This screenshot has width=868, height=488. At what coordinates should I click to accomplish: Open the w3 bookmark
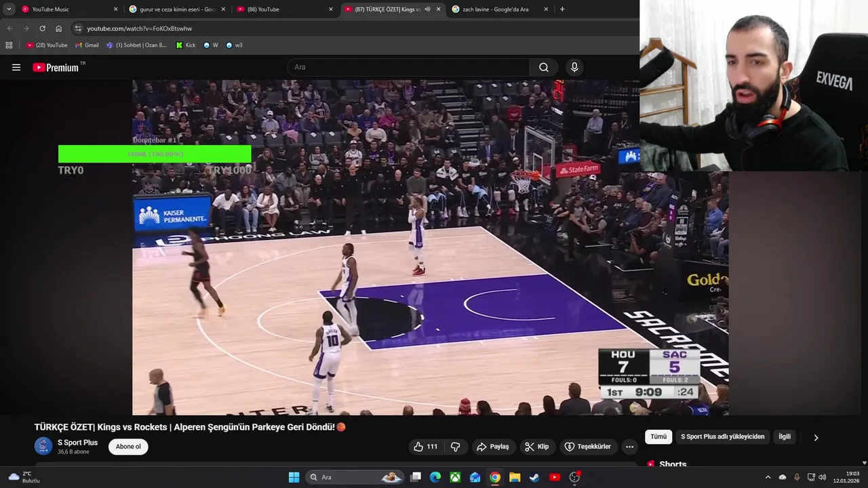point(234,45)
